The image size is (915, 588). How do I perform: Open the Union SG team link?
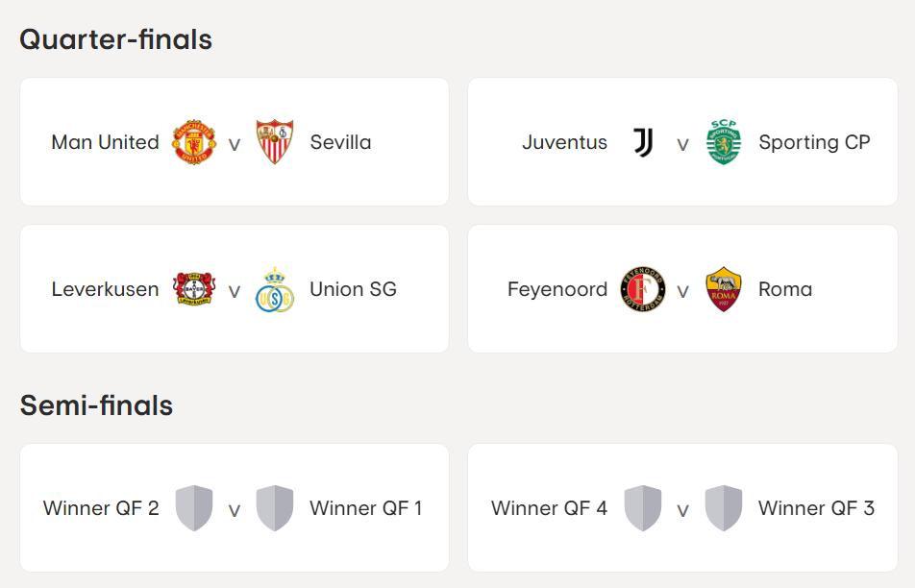click(353, 289)
